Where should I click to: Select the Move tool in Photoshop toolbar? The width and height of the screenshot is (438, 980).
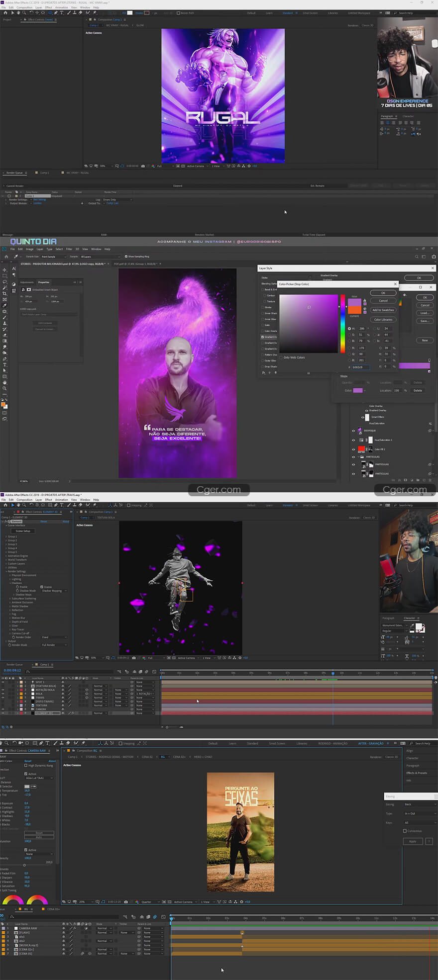coord(4,270)
